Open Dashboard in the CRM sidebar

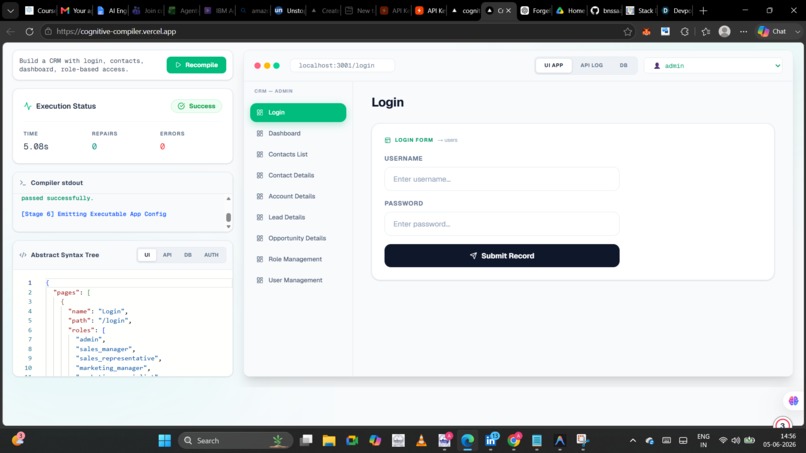pos(298,133)
